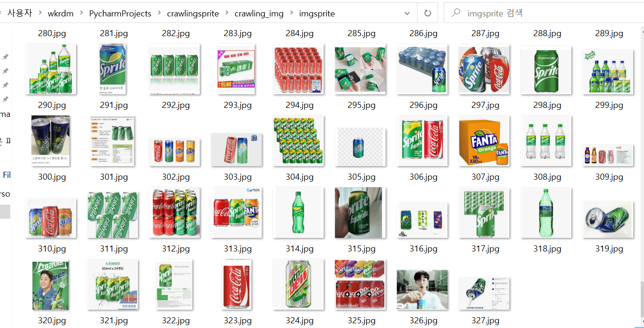This screenshot has width=644, height=328.
Task: Select 324.jpg Mountain Dew can thumbnail
Action: [x=299, y=284]
